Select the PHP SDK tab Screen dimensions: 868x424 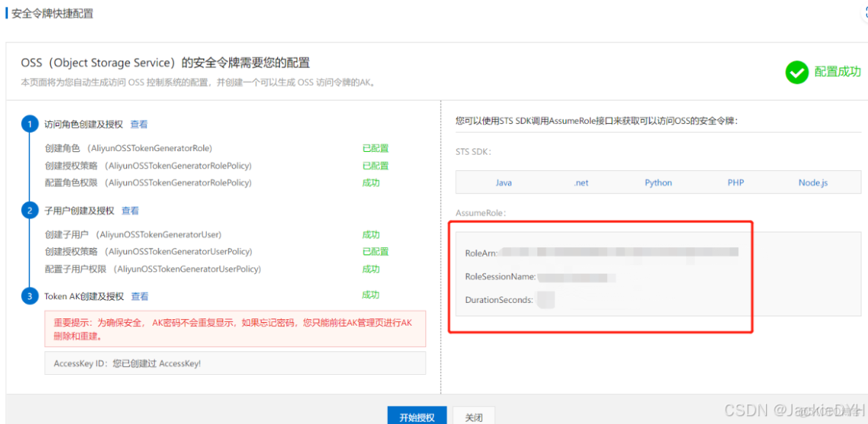pyautogui.click(x=735, y=182)
